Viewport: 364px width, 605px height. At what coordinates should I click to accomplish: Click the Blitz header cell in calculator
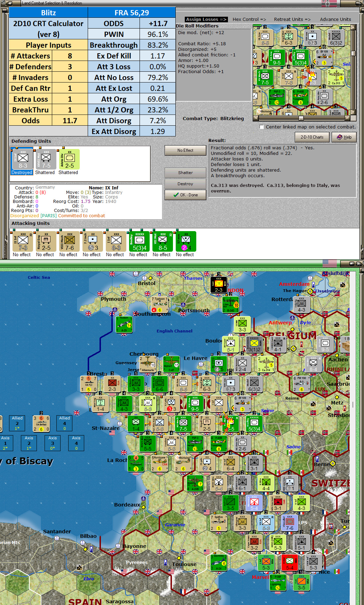point(48,13)
